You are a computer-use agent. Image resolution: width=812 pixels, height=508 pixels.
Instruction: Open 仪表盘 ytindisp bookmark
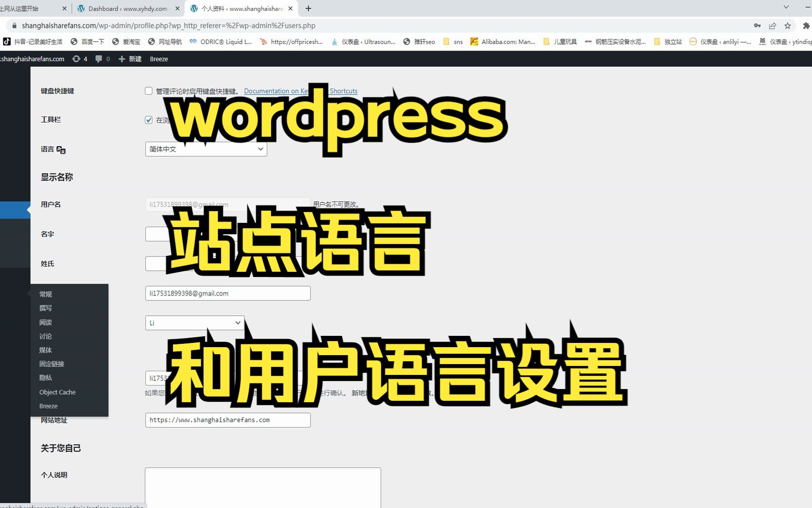click(785, 41)
